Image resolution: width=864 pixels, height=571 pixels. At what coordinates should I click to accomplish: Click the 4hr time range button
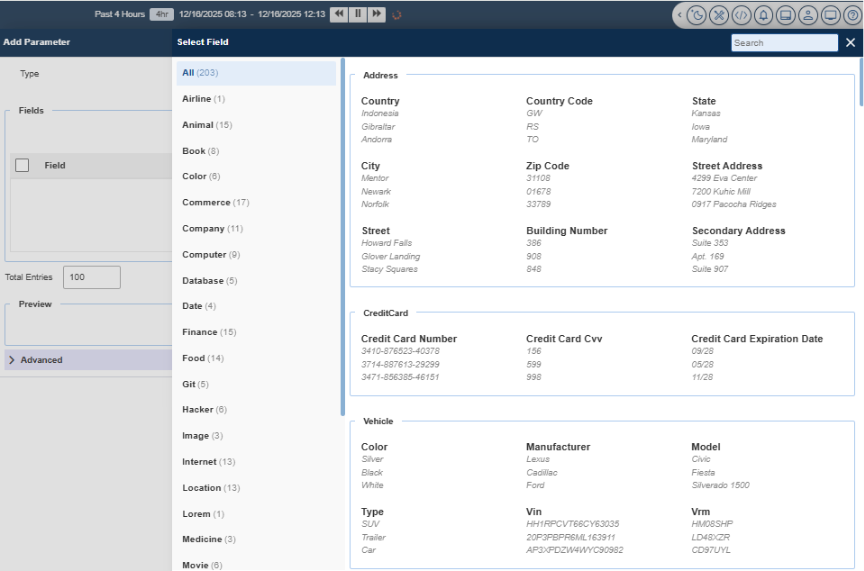[x=160, y=14]
